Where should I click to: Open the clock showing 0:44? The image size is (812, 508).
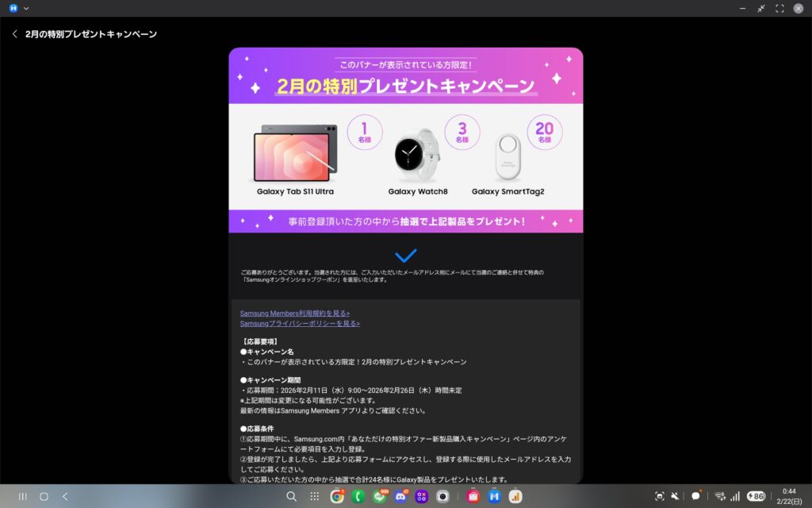tap(789, 491)
